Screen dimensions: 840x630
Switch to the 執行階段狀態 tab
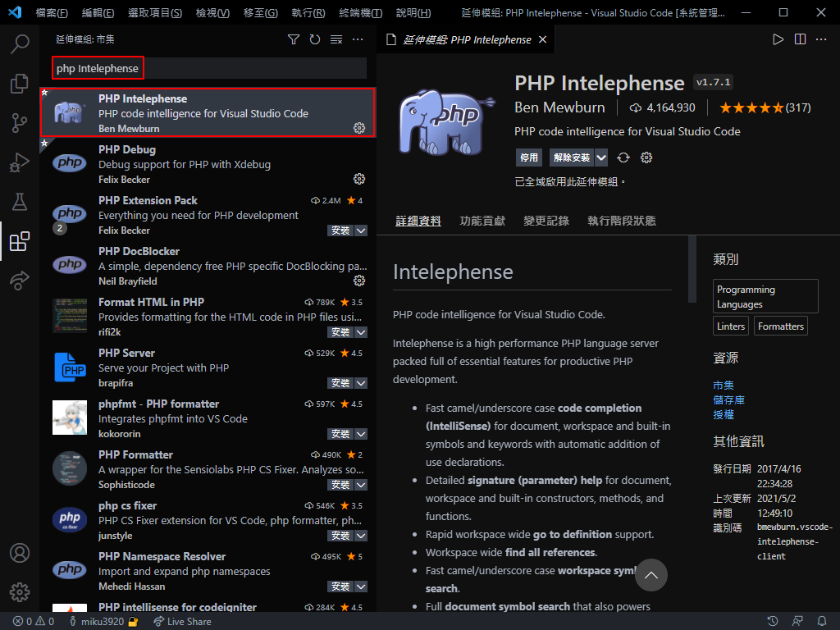click(622, 221)
